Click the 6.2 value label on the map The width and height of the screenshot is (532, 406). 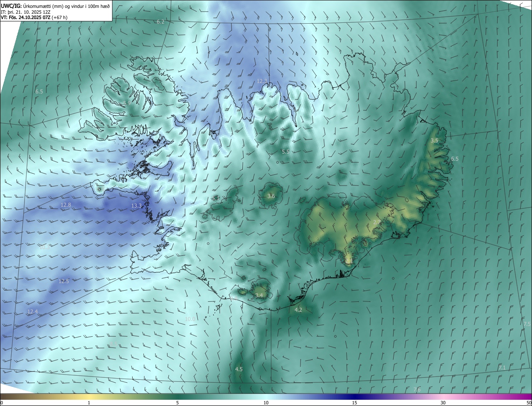[x=160, y=22]
